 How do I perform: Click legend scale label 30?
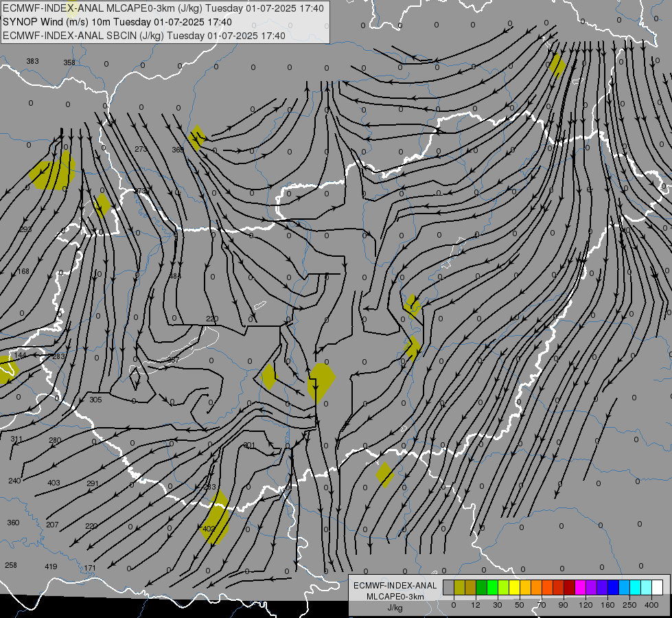pyautogui.click(x=498, y=605)
